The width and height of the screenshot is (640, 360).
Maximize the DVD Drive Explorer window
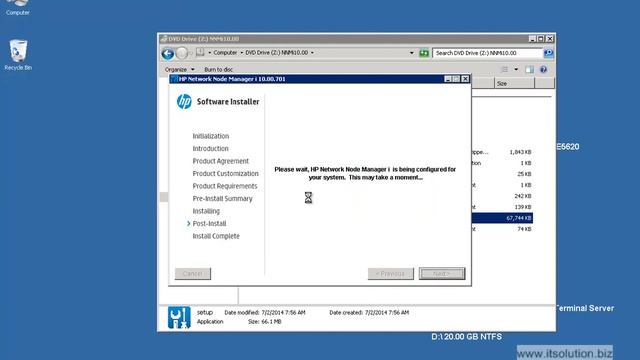[x=541, y=39]
